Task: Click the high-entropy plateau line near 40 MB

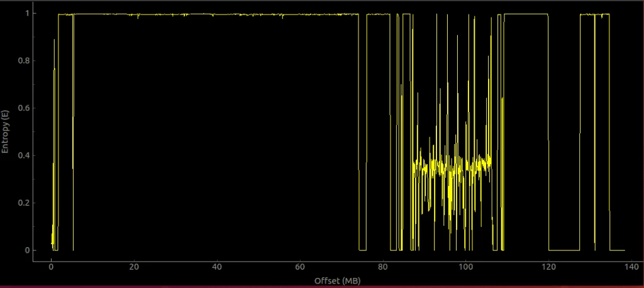Action: pos(217,14)
